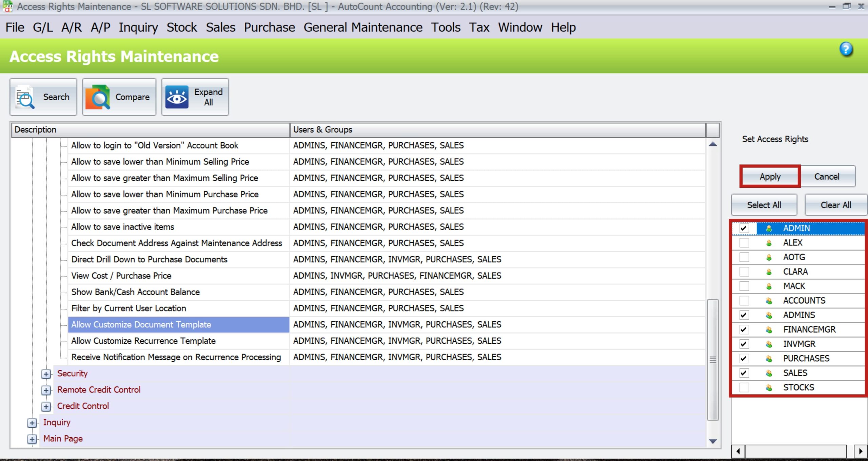The width and height of the screenshot is (868, 461).
Task: Check the ALEX user checkbox
Action: coord(744,243)
